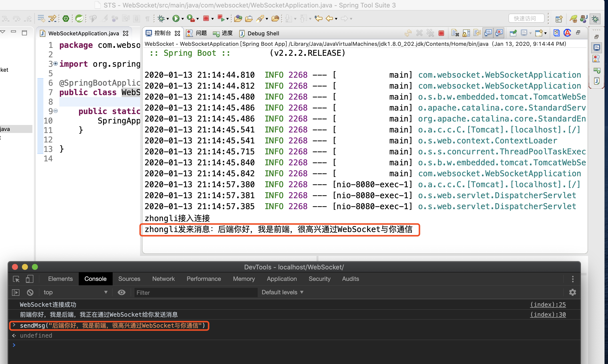Screen dimensions: 608x364
Task: Toggle the live expression eye icon
Action: 122,292
